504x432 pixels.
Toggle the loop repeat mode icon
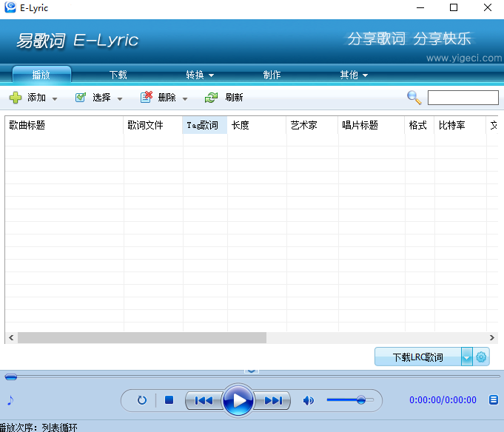tap(142, 400)
